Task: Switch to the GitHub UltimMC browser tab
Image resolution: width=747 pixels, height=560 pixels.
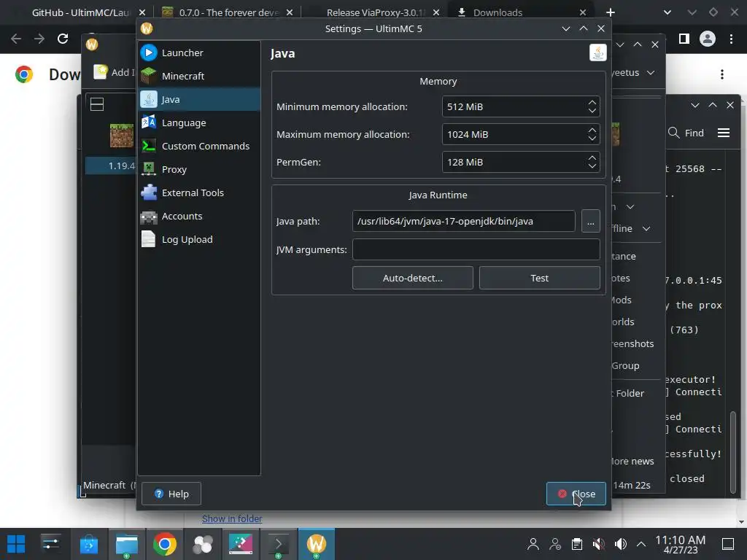Action: (x=81, y=12)
